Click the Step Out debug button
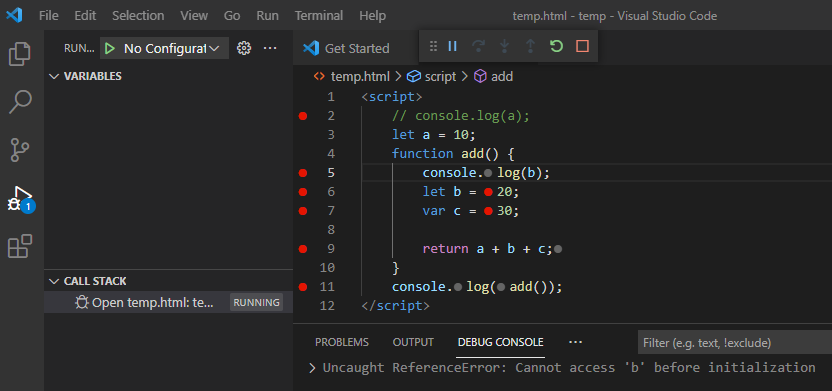The width and height of the screenshot is (832, 391). 530,46
